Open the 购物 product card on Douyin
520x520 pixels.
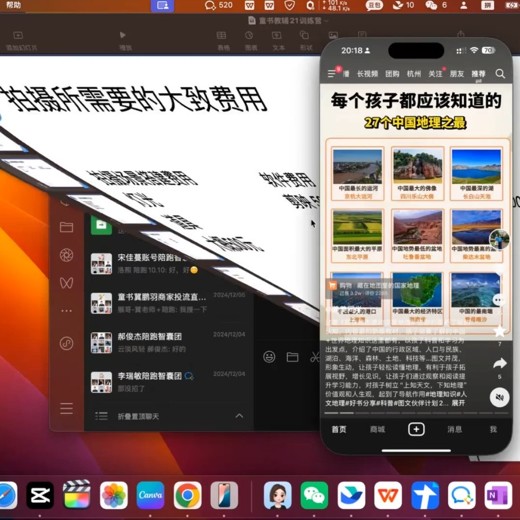coord(374,289)
